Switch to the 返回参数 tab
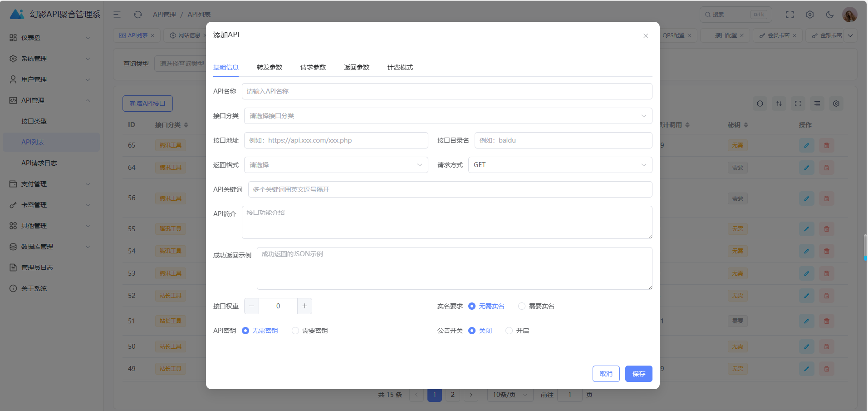 tap(357, 67)
